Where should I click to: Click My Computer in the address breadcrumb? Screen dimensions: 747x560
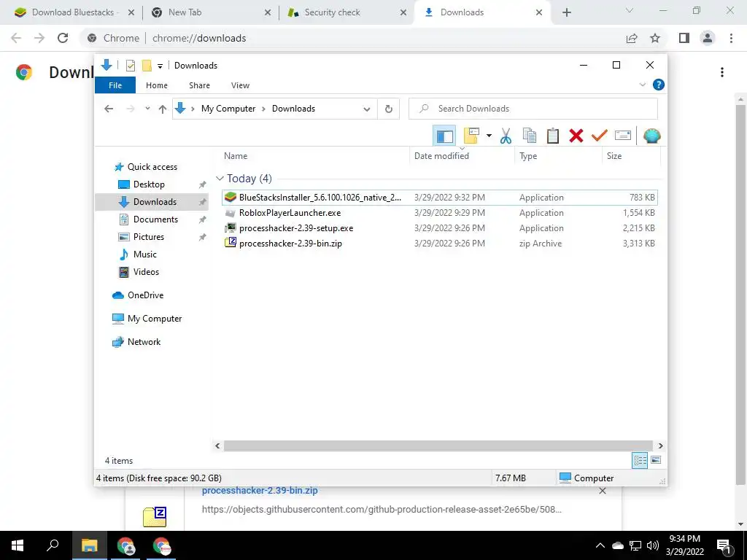pos(228,109)
